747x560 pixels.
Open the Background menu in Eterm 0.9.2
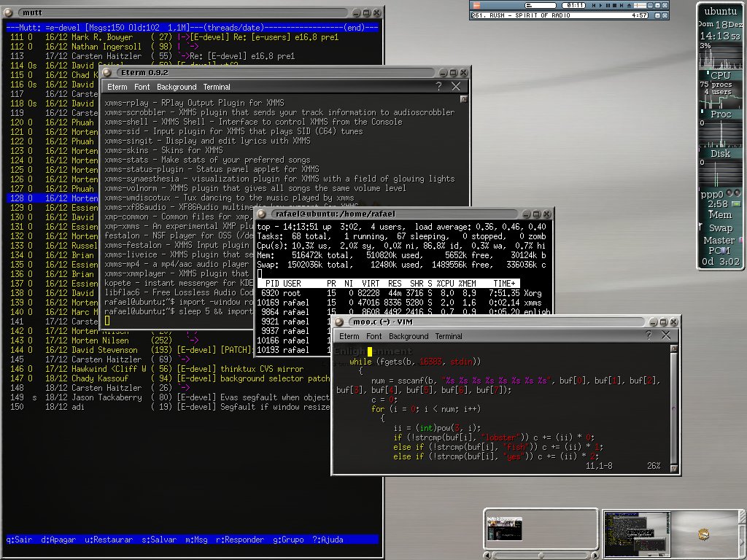tap(177, 87)
